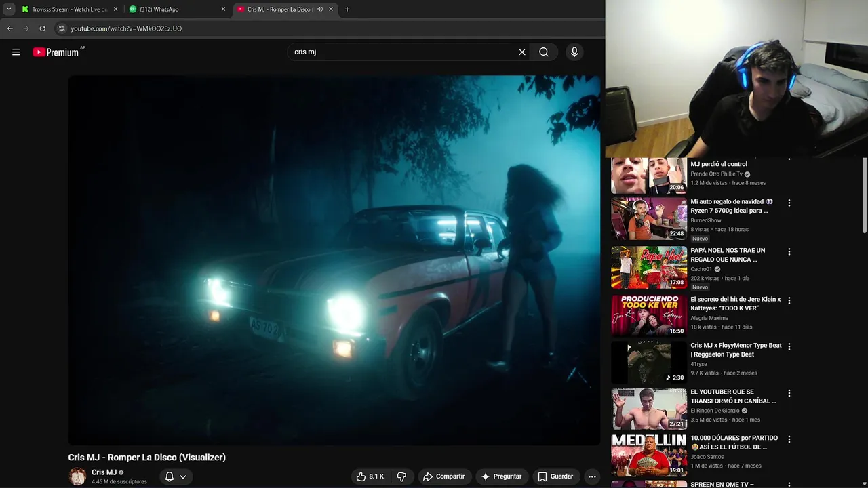This screenshot has width=868, height=488.
Task: Clear the search box with X
Action: (522, 52)
